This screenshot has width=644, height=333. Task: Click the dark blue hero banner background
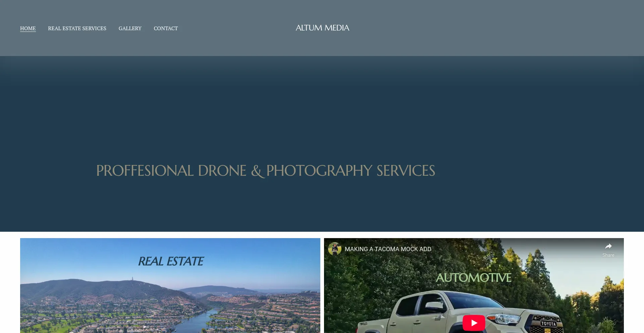322,111
